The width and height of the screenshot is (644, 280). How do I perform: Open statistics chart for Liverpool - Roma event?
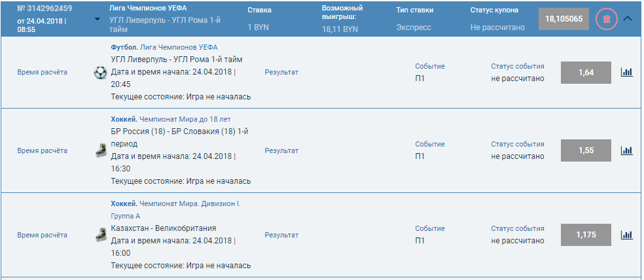627,72
